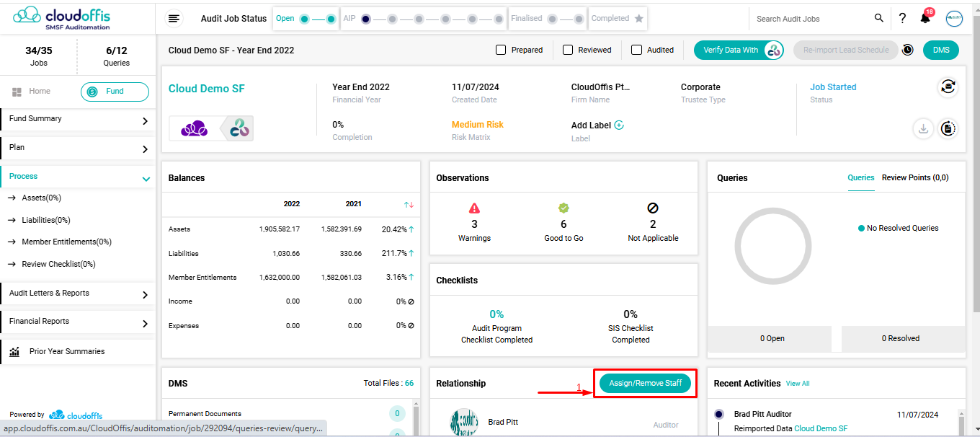Click the Open stage progress dots
Viewport: 980px width, 437px height.
point(318,19)
